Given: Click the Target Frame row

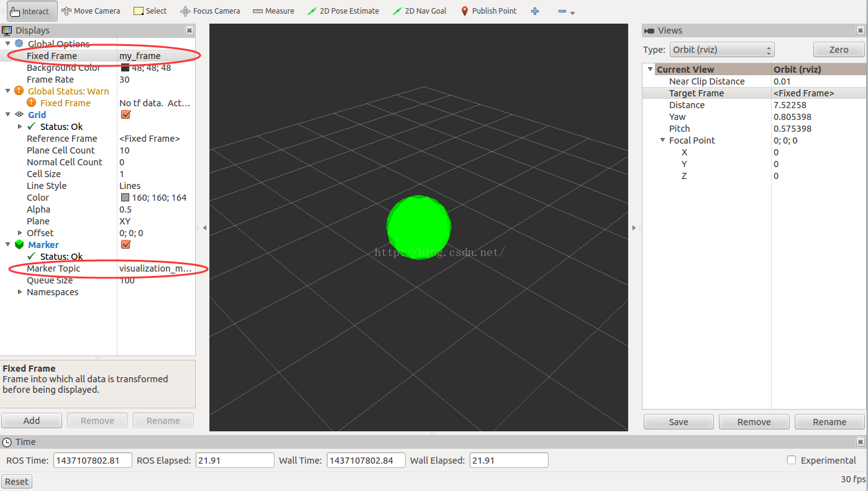Looking at the screenshot, I should click(754, 93).
